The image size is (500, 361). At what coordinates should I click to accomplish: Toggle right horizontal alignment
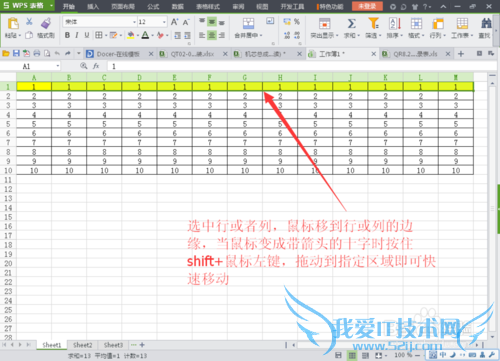[222, 35]
